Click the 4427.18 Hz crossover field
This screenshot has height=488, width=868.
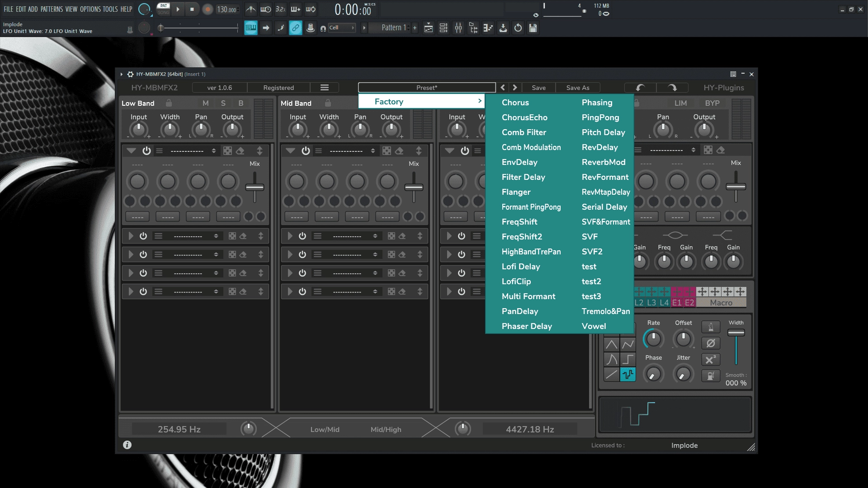(530, 429)
